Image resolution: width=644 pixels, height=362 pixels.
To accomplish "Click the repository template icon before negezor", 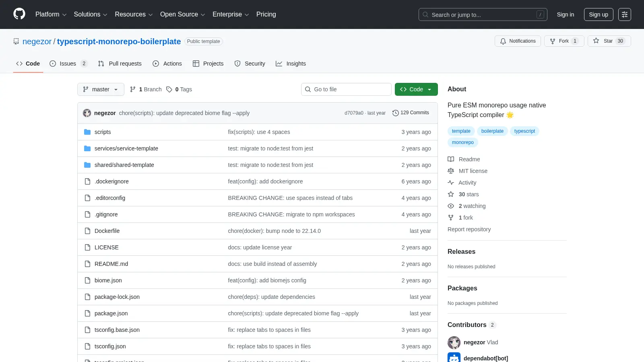I will (16, 41).
